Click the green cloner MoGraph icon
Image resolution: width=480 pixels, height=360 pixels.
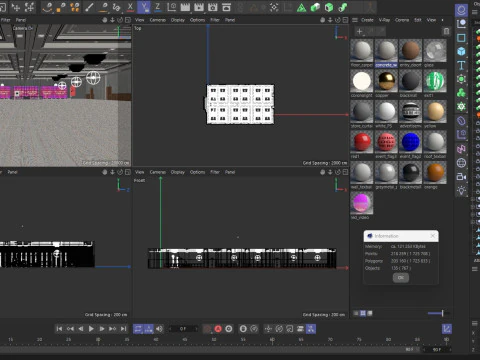point(461,93)
